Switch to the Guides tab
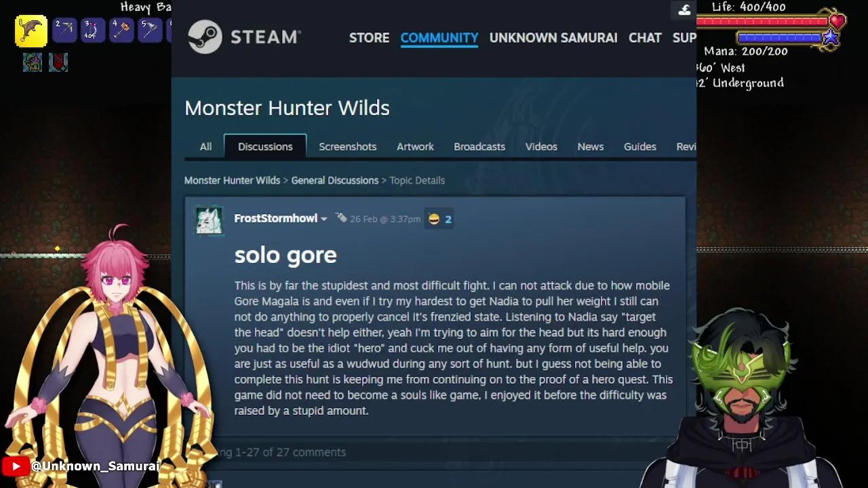The image size is (868, 488). point(640,146)
